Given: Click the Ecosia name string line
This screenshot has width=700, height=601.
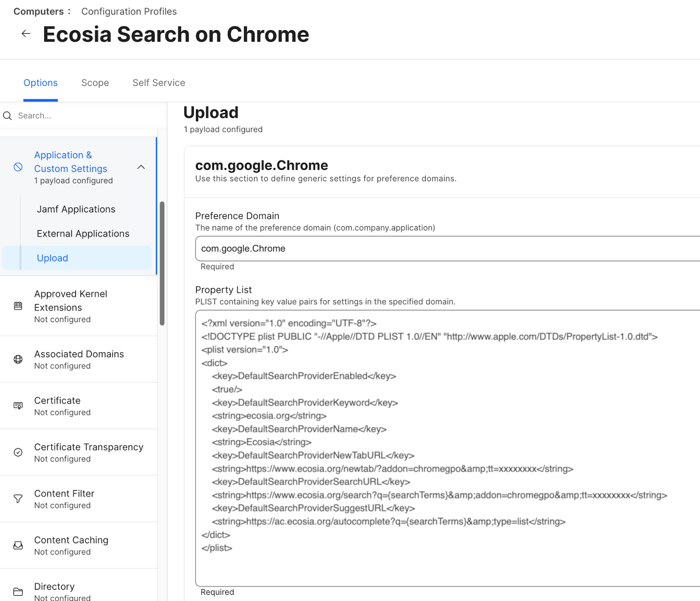Looking at the screenshot, I should (262, 442).
